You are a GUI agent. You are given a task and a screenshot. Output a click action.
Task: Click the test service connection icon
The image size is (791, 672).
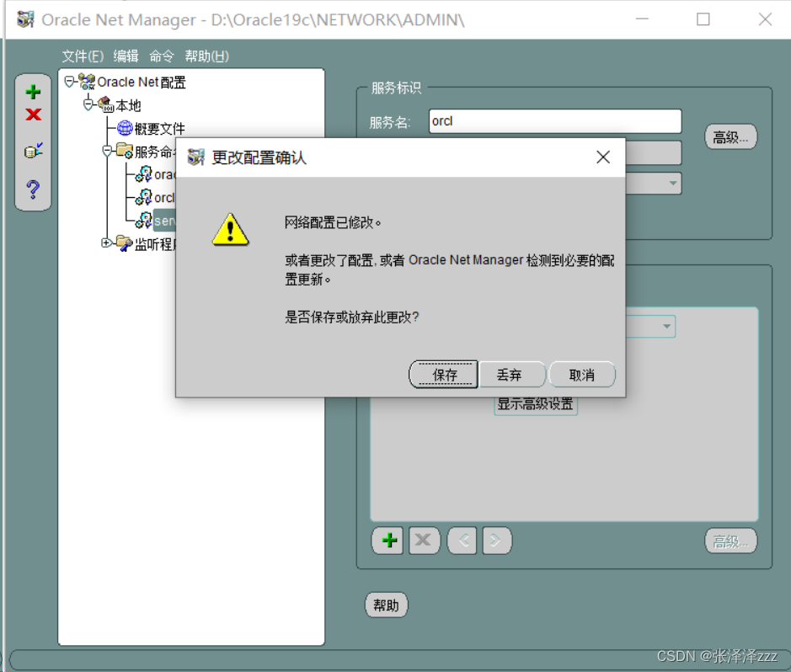[34, 150]
